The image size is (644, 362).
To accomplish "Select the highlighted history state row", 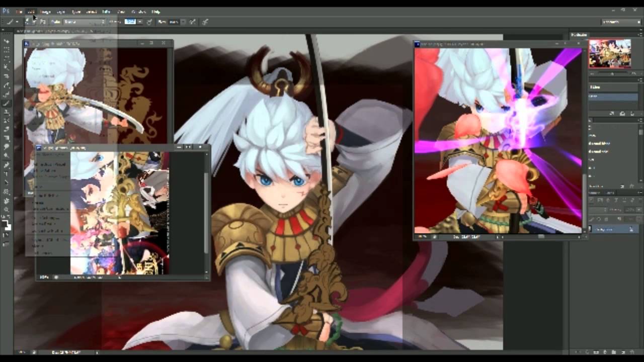I will (x=613, y=97).
